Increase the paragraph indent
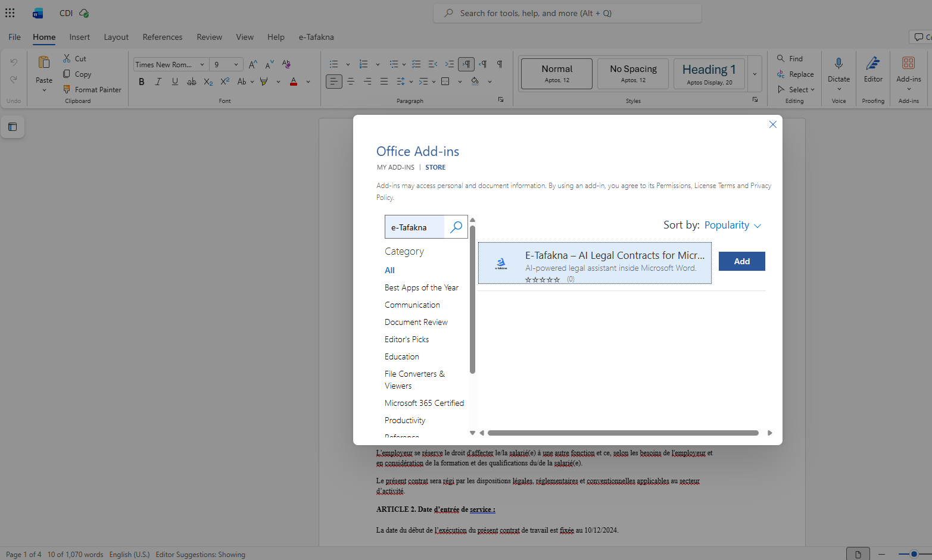 click(x=450, y=64)
